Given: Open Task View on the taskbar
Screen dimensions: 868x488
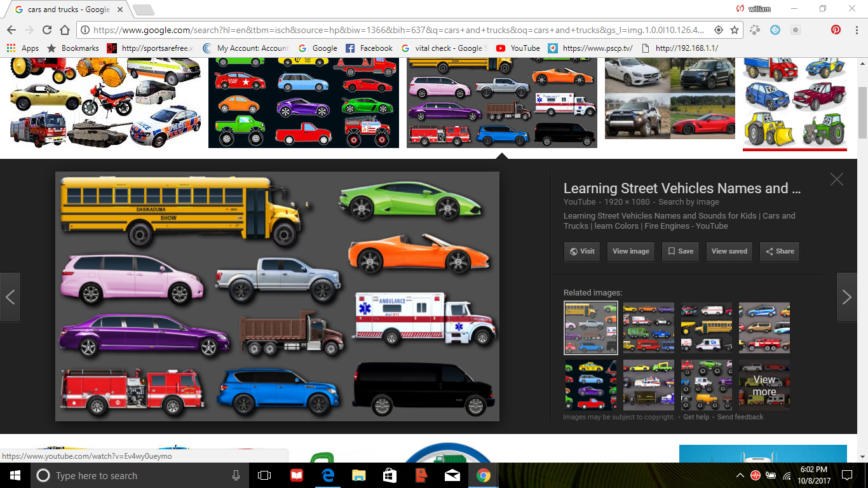Looking at the screenshot, I should (264, 475).
